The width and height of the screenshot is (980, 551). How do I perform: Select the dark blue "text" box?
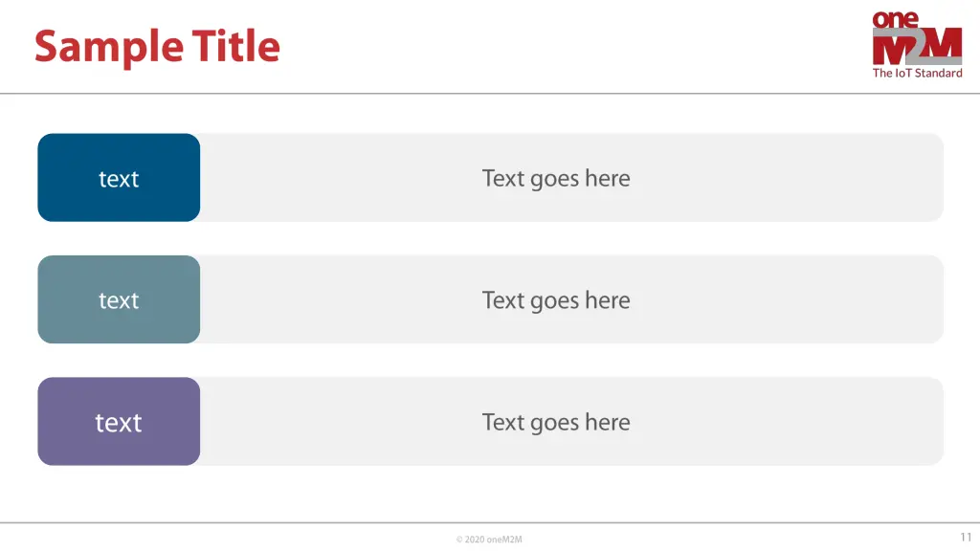[x=119, y=177]
